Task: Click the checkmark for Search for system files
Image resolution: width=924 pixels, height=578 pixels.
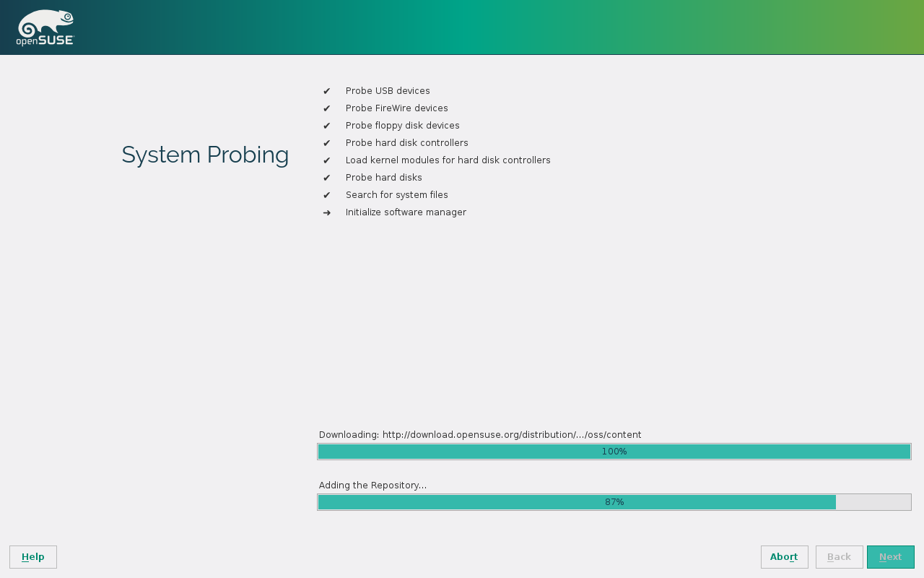Action: coord(326,195)
